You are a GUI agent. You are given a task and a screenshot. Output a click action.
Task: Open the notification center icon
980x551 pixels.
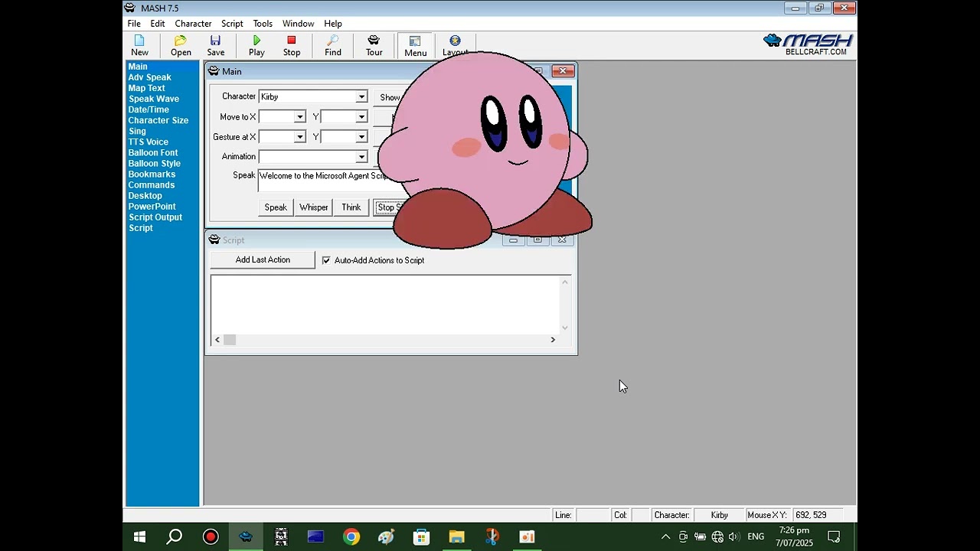pyautogui.click(x=835, y=537)
